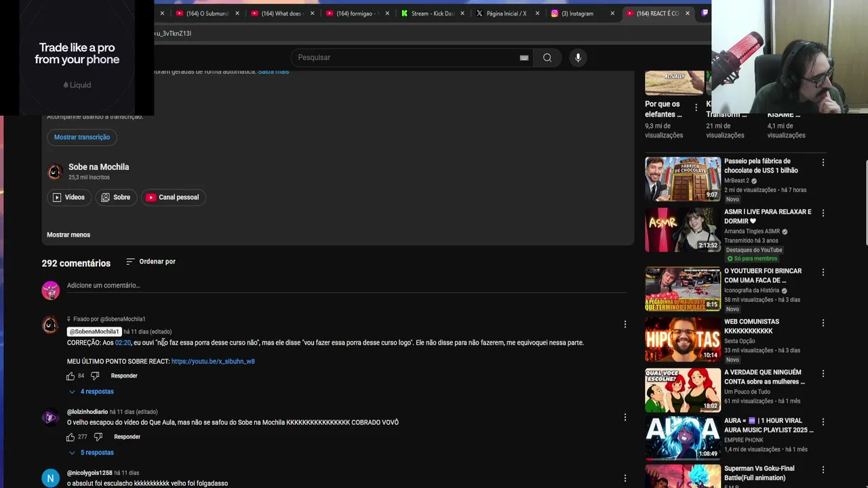The width and height of the screenshot is (868, 488).
Task: Open three-dot menu for O YOUTUBER FOI BRINCAR video
Action: coord(823,272)
